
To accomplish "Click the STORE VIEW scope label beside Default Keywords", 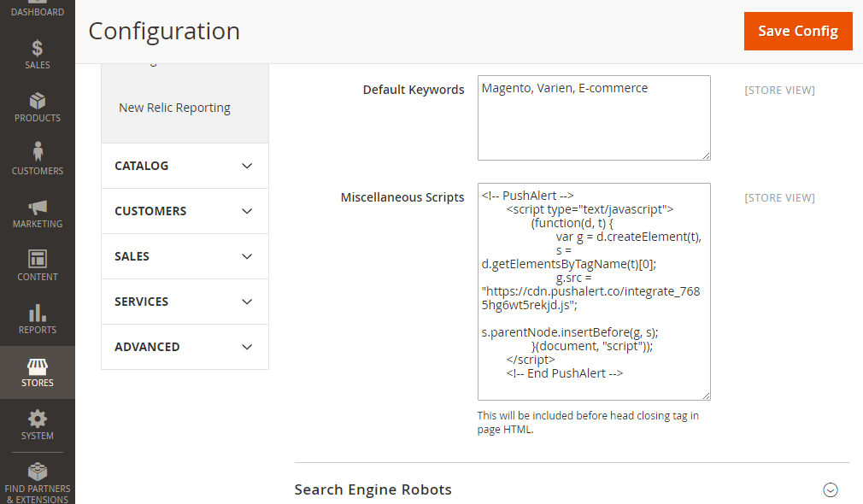I will click(x=779, y=91).
